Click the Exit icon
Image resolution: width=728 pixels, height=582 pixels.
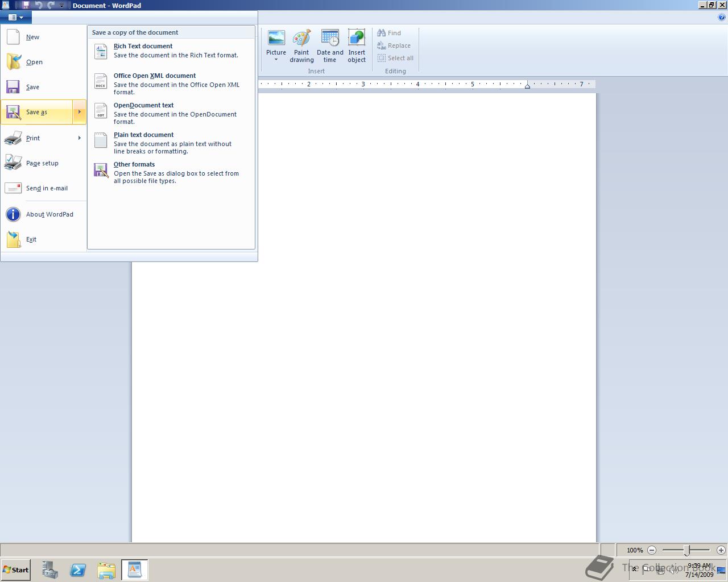[13, 239]
